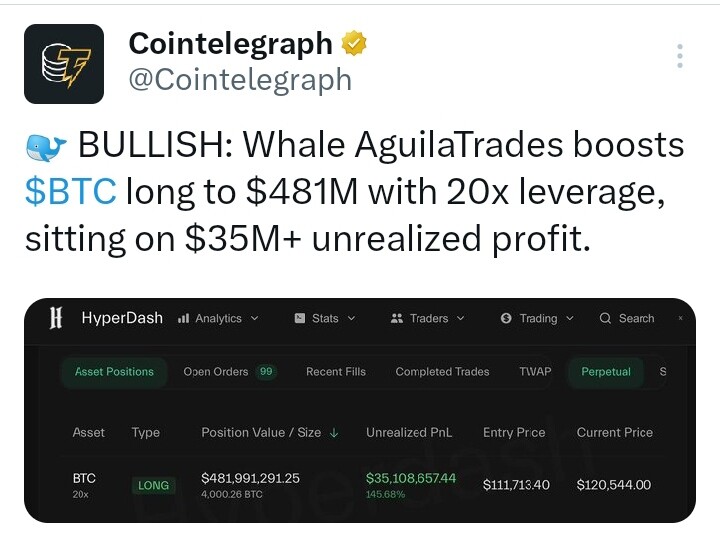Expand the Trading dropdown chevron

[570, 318]
